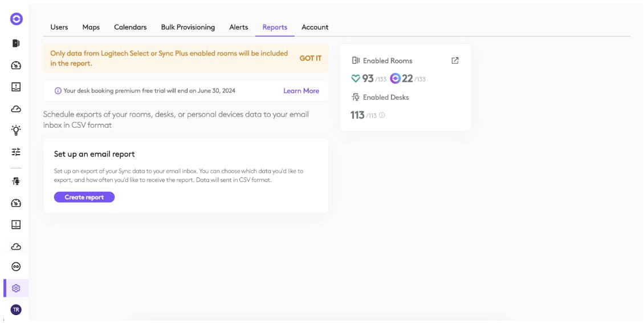Click the Create report button

[x=84, y=197]
